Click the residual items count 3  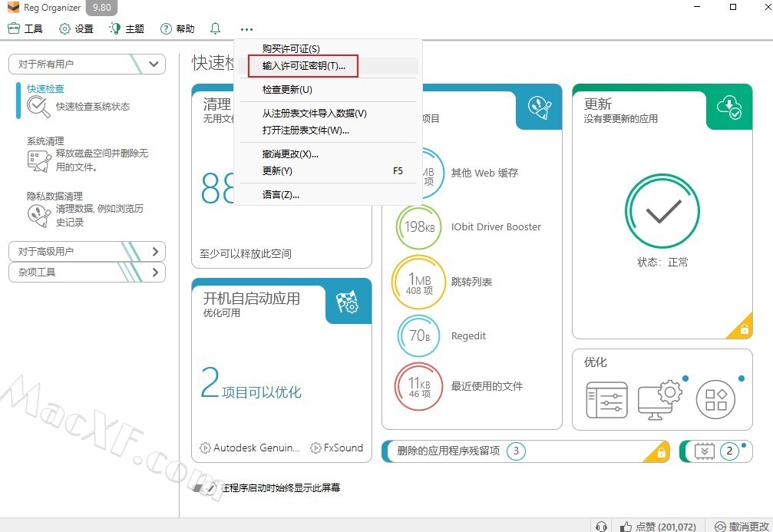(x=516, y=451)
